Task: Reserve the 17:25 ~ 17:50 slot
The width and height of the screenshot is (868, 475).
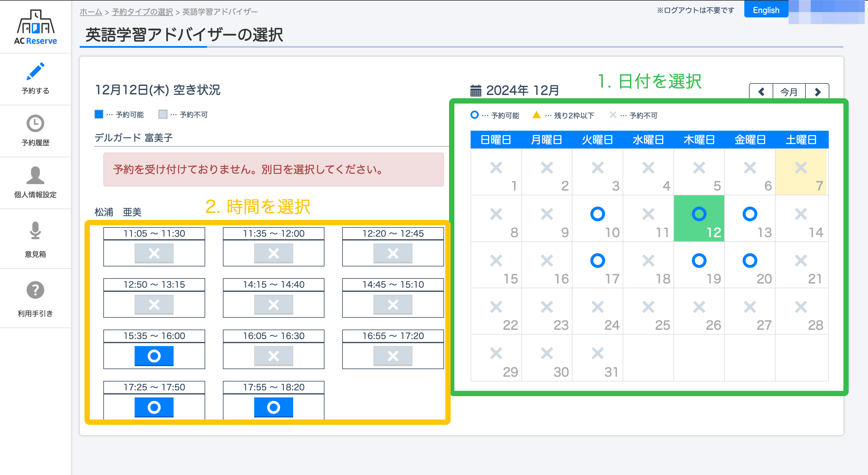Action: [154, 407]
